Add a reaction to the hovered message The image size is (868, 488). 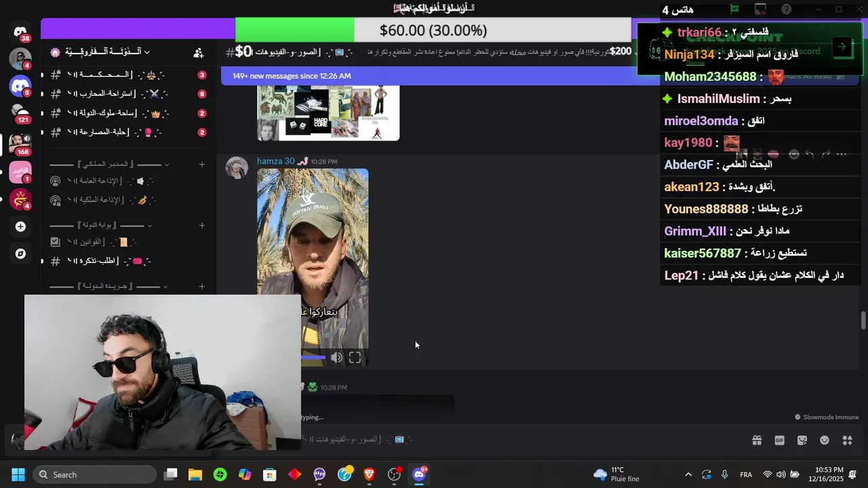(x=794, y=155)
